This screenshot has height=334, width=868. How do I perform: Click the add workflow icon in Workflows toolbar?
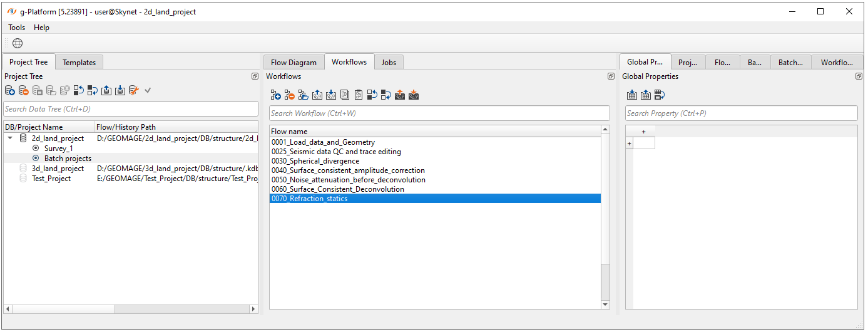coord(275,95)
